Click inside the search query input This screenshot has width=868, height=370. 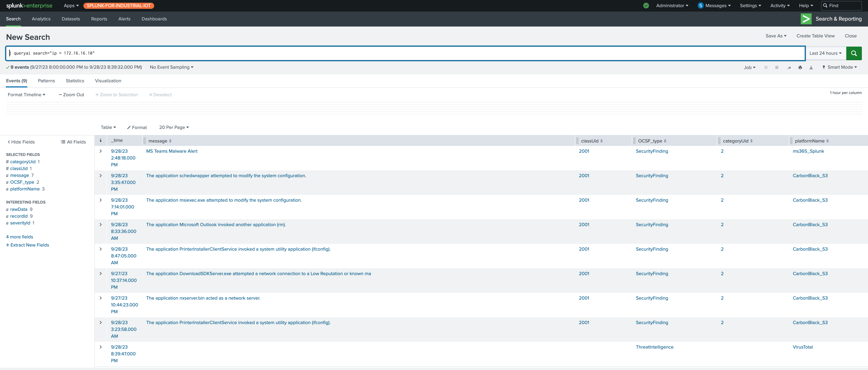[x=404, y=53]
